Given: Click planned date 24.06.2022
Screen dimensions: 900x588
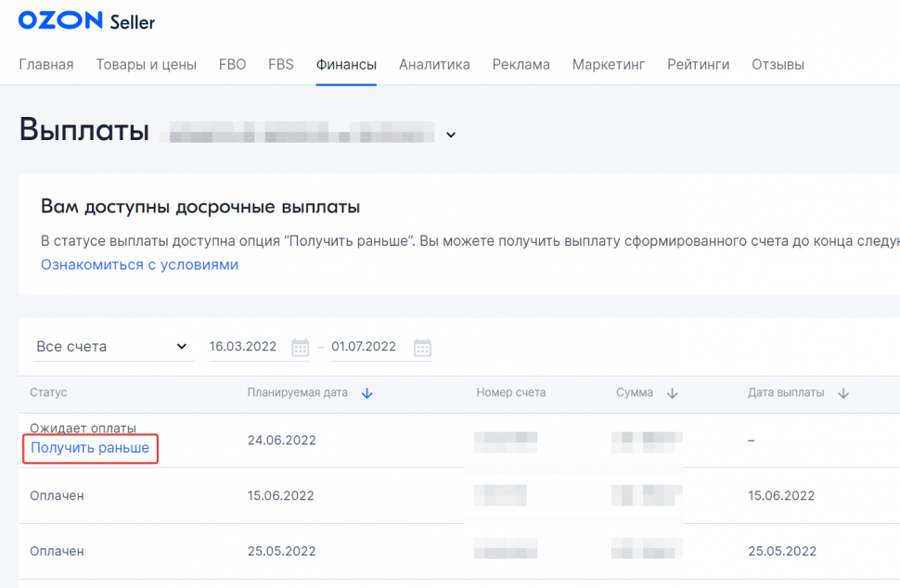Looking at the screenshot, I should click(x=282, y=440).
